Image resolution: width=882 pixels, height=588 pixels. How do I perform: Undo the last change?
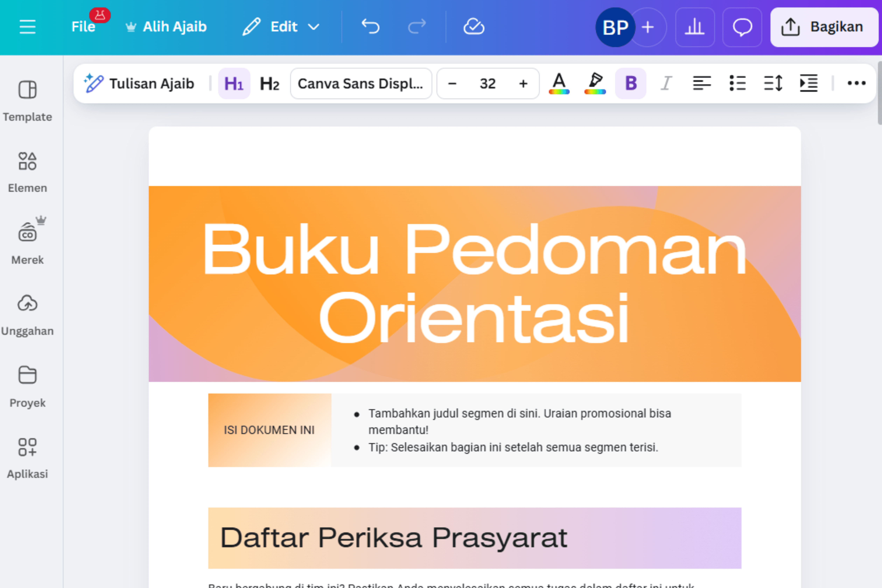click(371, 26)
